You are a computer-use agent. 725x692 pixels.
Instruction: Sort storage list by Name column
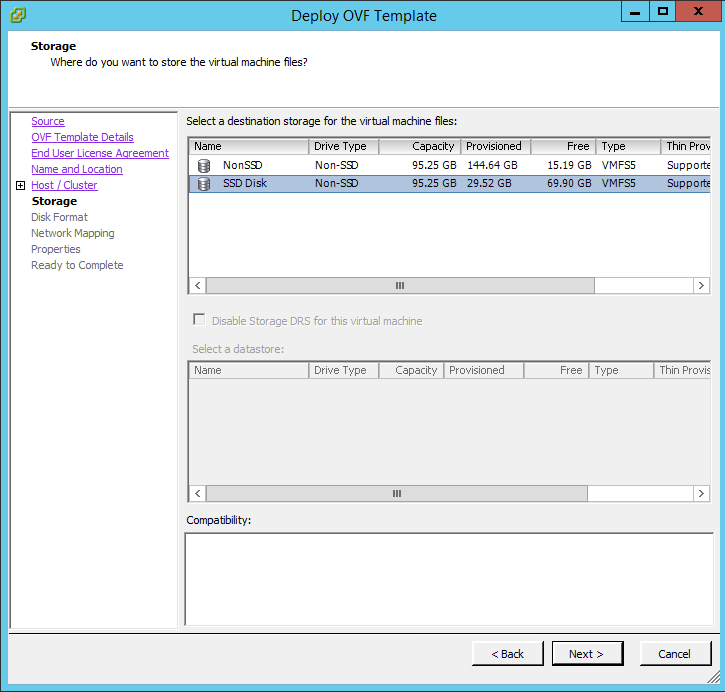[248, 146]
